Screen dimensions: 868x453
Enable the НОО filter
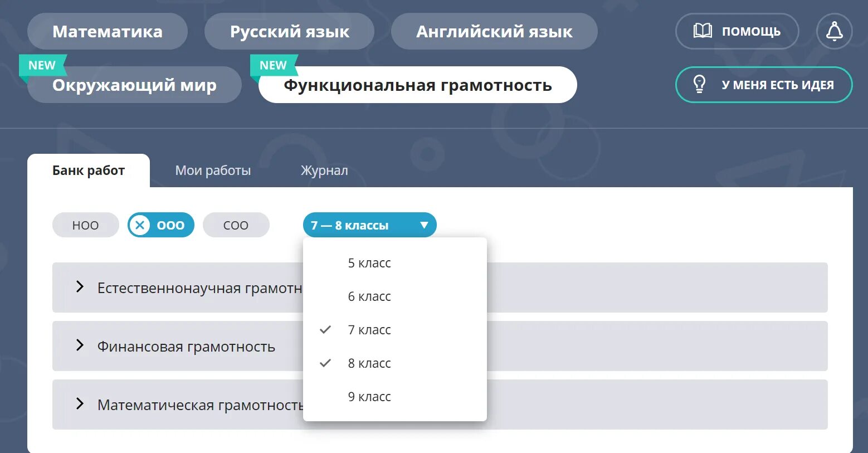pyautogui.click(x=85, y=225)
